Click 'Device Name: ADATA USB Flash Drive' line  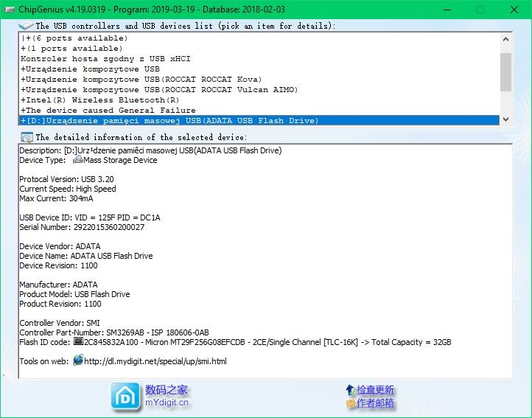(85, 256)
